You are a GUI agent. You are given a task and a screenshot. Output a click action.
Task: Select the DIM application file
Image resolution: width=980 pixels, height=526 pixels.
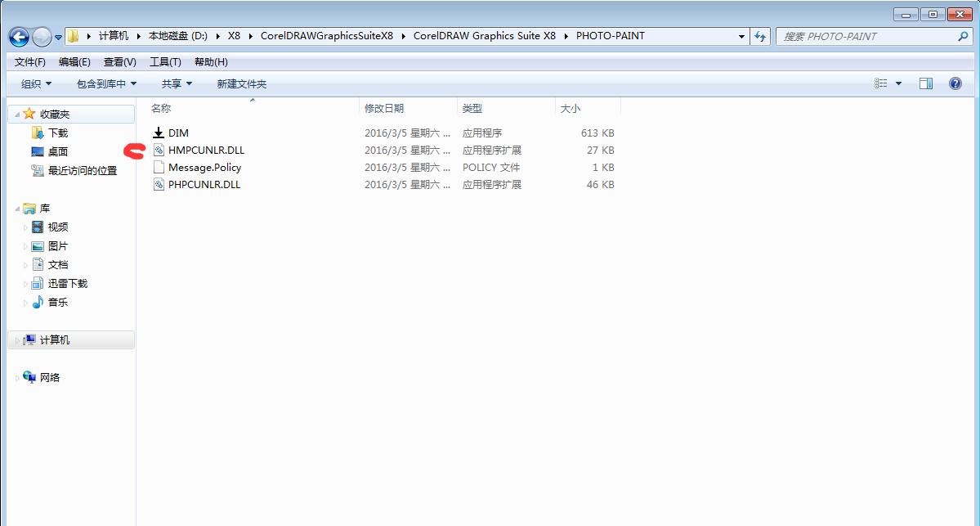click(x=178, y=133)
